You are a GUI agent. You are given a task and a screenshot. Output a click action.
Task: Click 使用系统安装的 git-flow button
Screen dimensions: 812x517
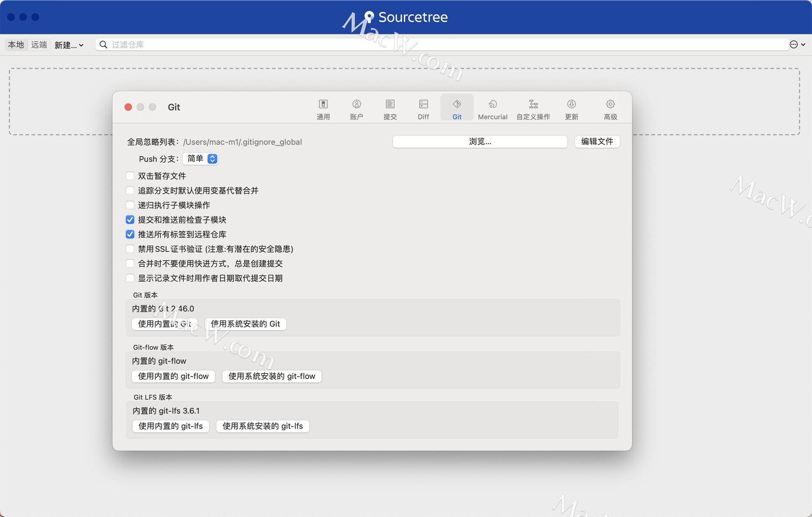[x=272, y=376]
